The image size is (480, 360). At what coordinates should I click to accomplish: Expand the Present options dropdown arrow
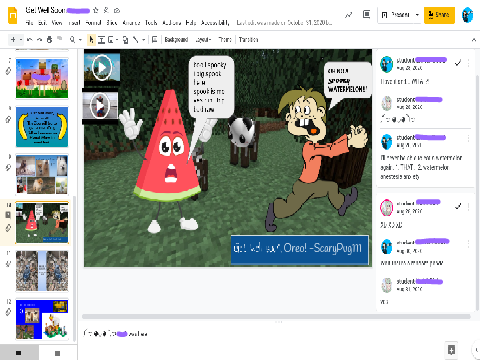click(x=417, y=15)
